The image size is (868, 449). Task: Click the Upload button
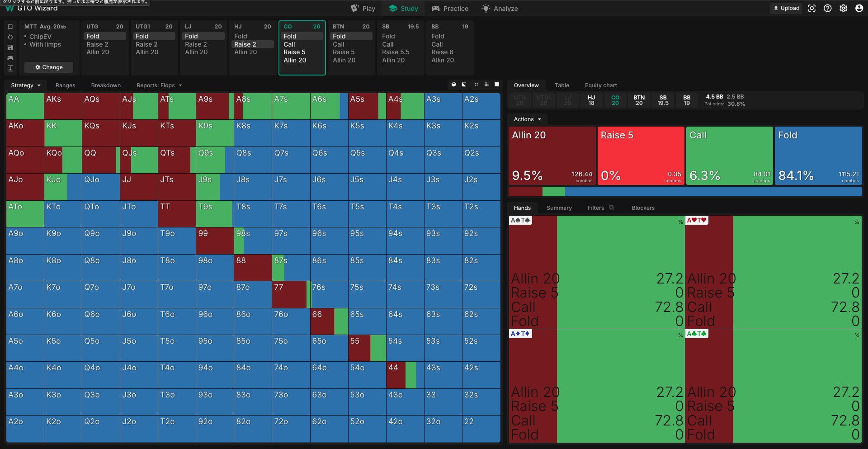pos(787,8)
